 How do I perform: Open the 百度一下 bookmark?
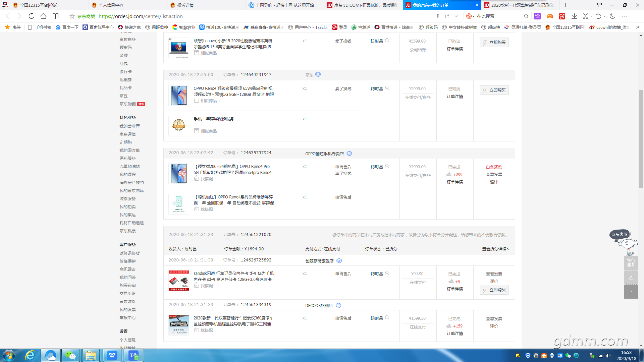(67, 27)
